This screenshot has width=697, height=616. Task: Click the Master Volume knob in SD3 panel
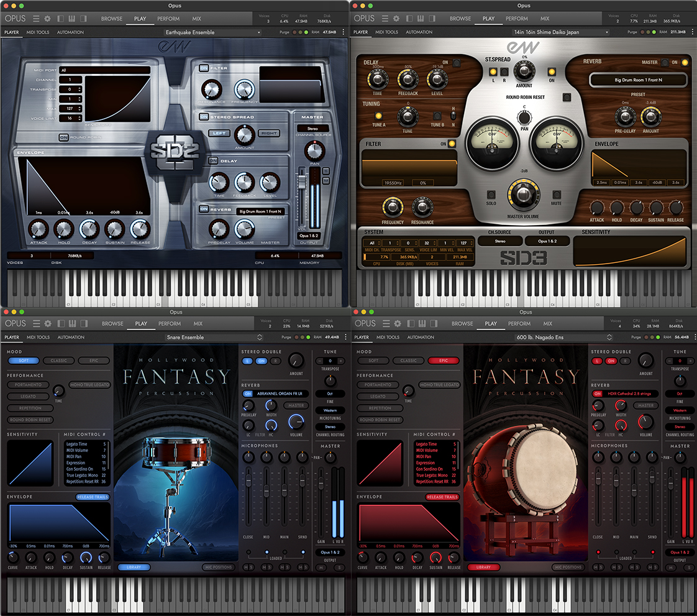(x=523, y=195)
